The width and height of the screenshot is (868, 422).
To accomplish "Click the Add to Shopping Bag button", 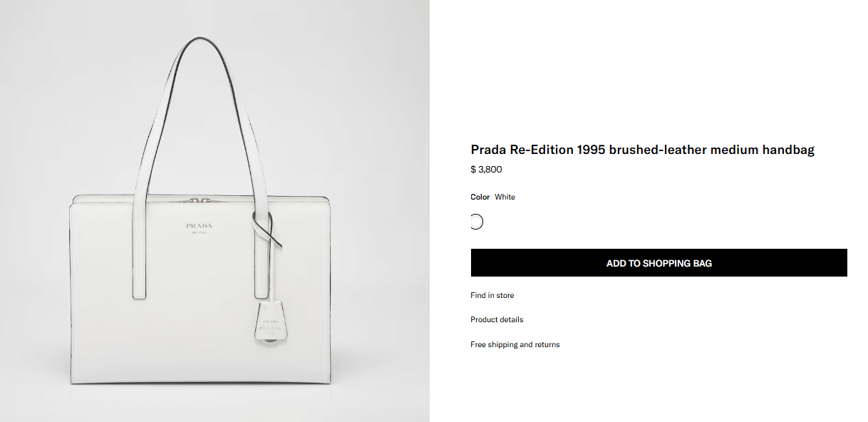I will point(658,263).
